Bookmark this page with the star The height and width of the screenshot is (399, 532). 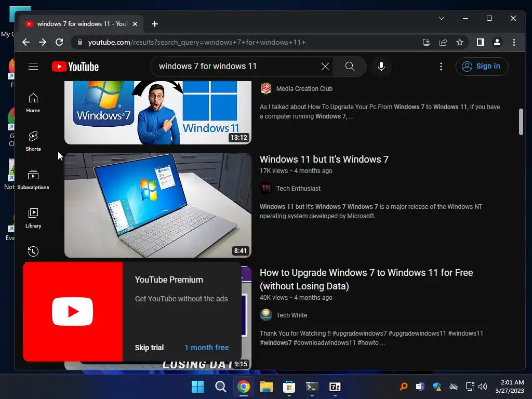click(460, 42)
